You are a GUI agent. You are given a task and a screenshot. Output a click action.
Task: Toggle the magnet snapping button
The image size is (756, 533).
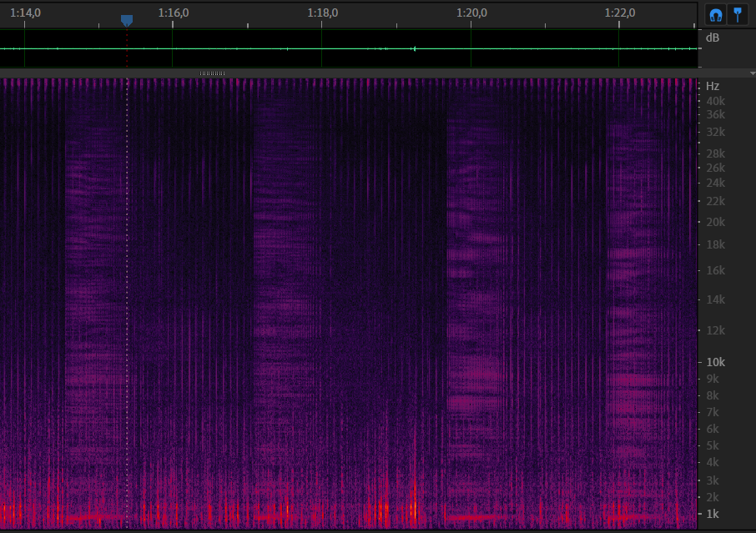[x=715, y=15]
